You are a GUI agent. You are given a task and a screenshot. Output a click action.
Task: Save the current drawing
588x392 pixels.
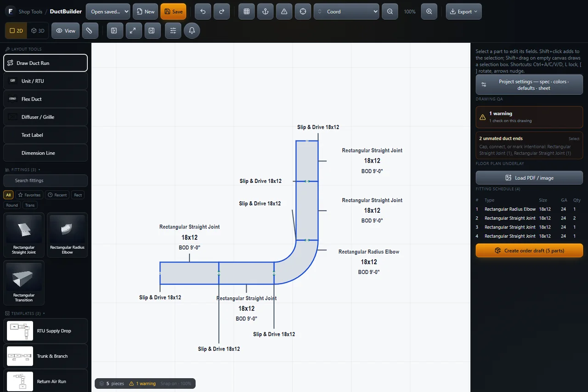173,11
